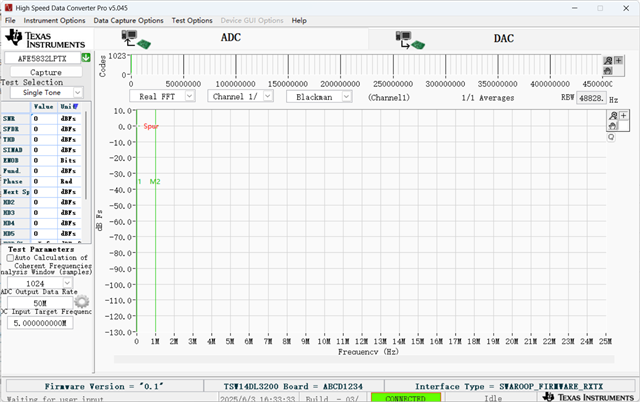This screenshot has width=640, height=402.
Task: Click the Texas Instruments logo in status bar
Action: (588, 397)
